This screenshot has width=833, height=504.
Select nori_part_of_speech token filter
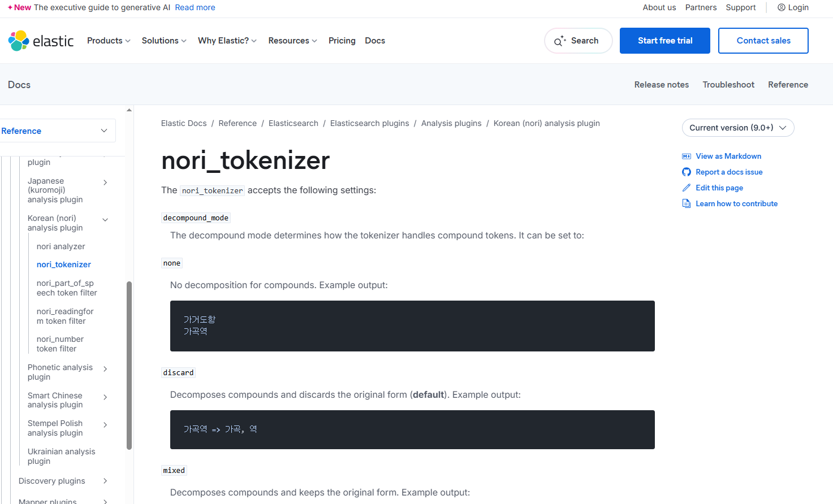coord(67,288)
